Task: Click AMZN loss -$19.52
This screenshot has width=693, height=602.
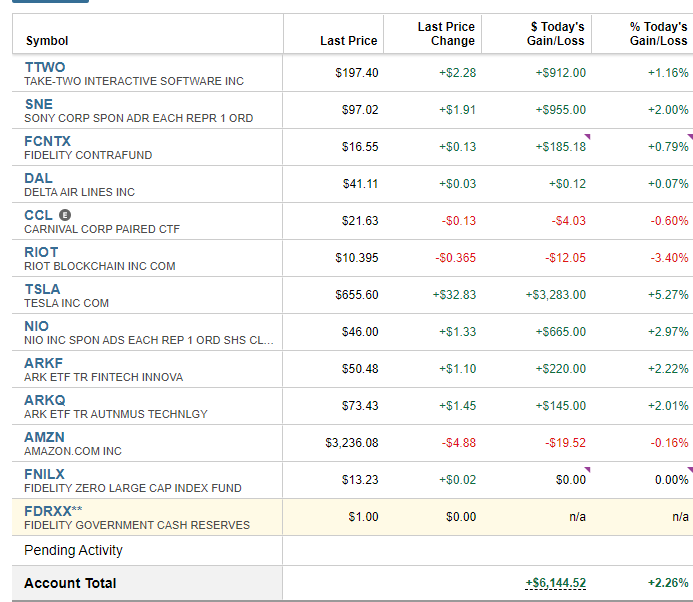Action: (565, 443)
